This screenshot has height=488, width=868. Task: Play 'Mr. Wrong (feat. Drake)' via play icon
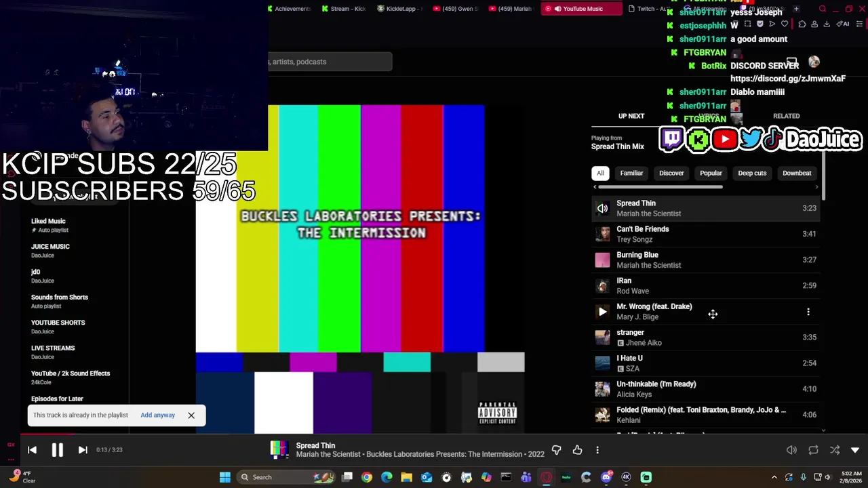click(602, 312)
